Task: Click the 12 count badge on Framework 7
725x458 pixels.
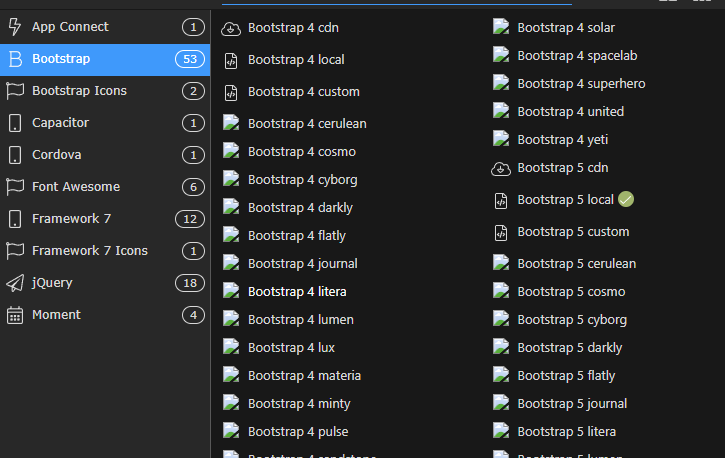Action: pyautogui.click(x=190, y=219)
